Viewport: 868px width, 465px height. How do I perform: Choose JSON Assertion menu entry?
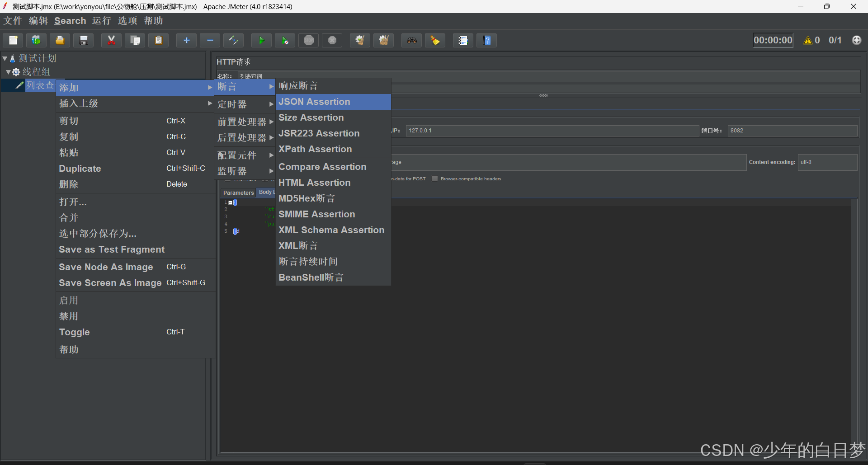(x=333, y=102)
